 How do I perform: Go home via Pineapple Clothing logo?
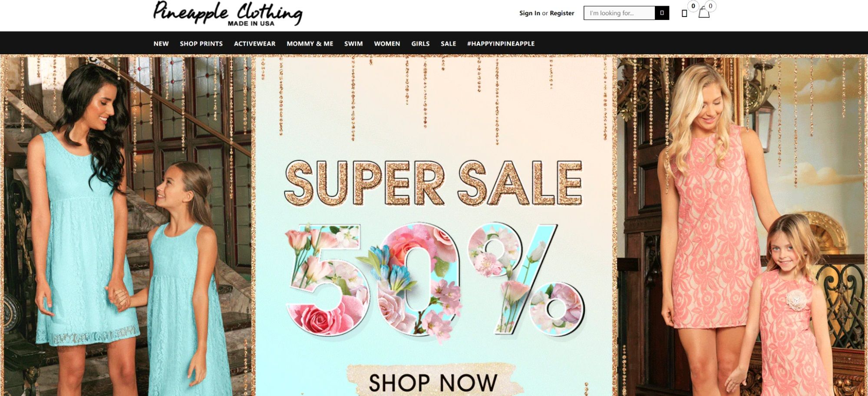click(228, 14)
